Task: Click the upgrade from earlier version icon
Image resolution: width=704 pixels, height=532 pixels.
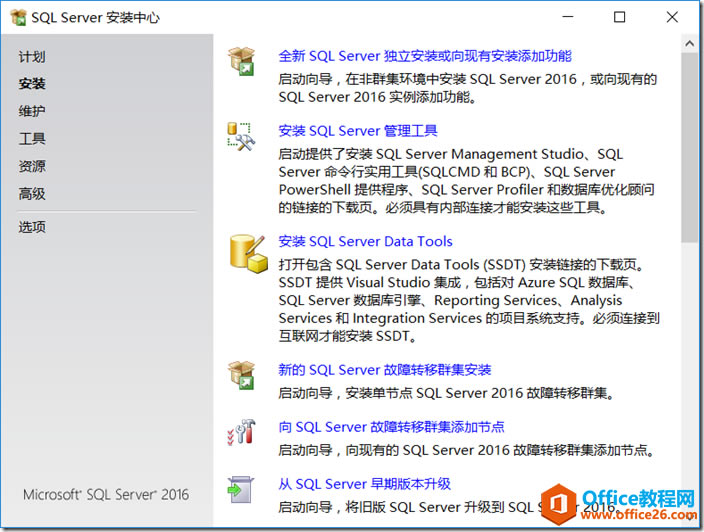Action: (242, 489)
